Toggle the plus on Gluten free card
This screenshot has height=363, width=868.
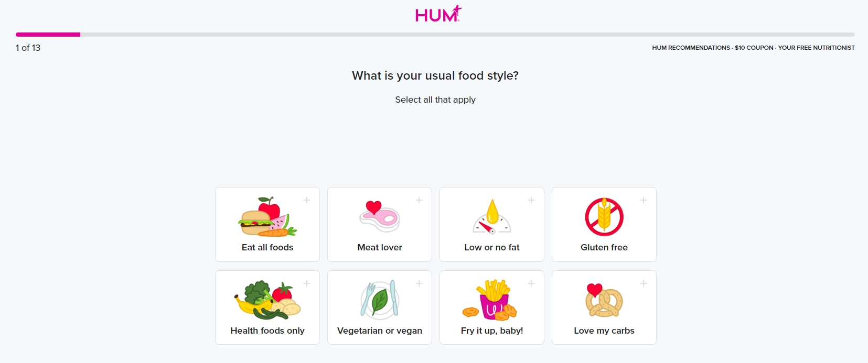[x=644, y=200]
